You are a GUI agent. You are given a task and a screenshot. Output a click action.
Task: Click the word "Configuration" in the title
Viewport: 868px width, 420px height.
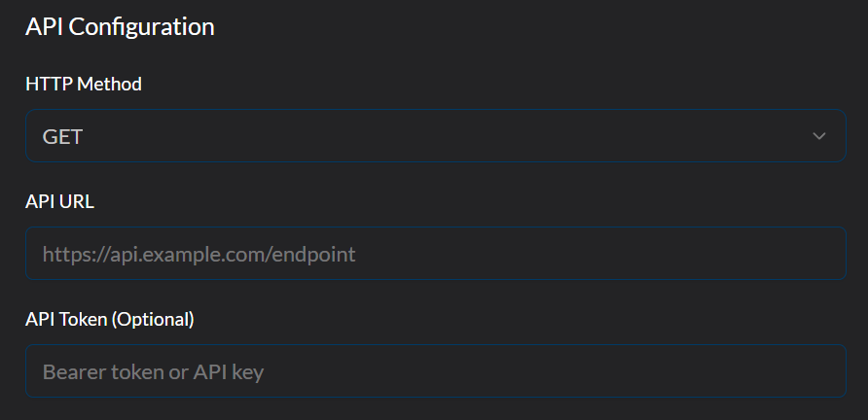tap(152, 26)
